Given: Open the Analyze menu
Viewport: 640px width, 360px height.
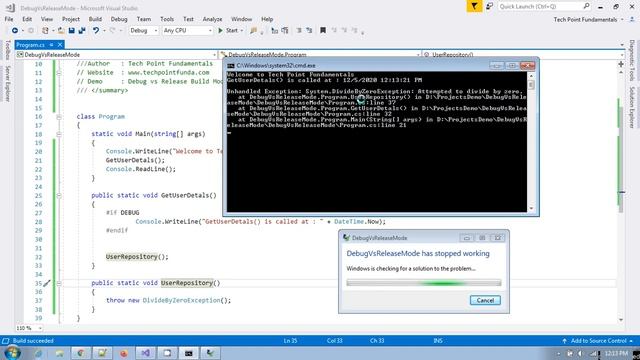Looking at the screenshot, I should (x=212, y=19).
